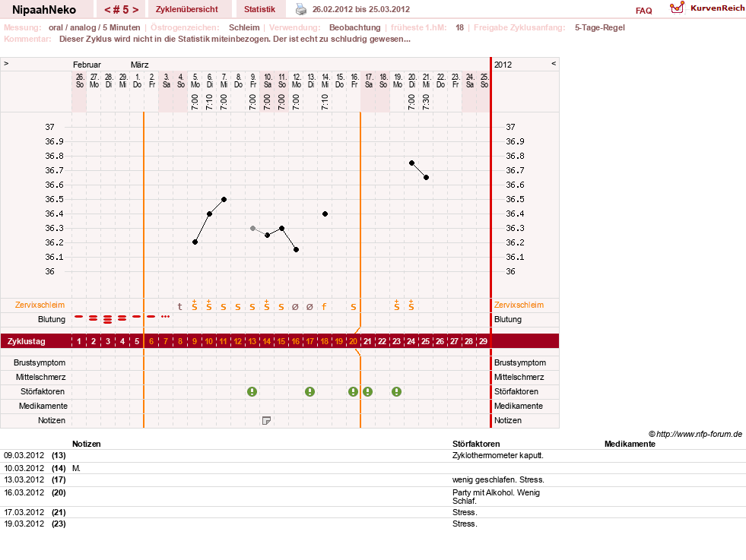This screenshot has width=746, height=560.
Task: Click the 'Blutung' left row label
Action: coord(52,319)
